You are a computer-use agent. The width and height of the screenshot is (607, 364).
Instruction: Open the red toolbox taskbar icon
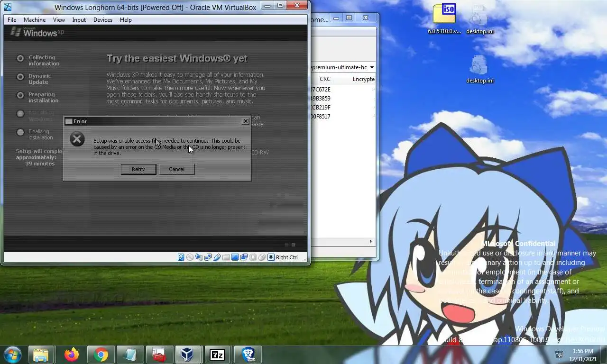159,355
